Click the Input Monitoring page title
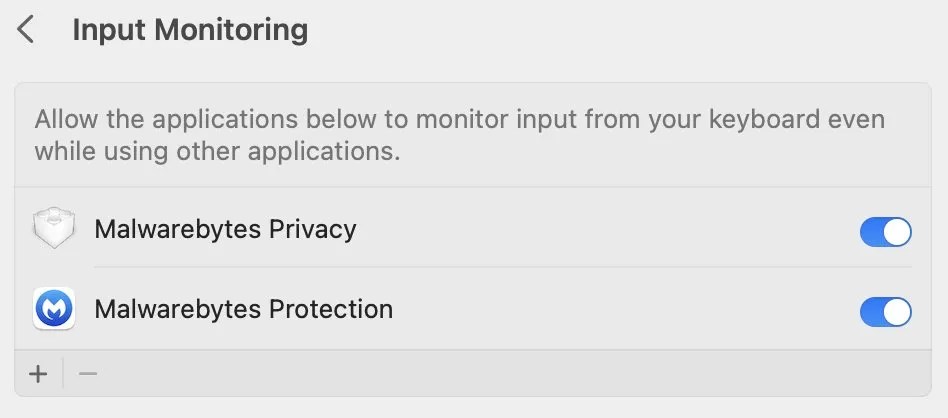This screenshot has height=418, width=948. coord(190,30)
